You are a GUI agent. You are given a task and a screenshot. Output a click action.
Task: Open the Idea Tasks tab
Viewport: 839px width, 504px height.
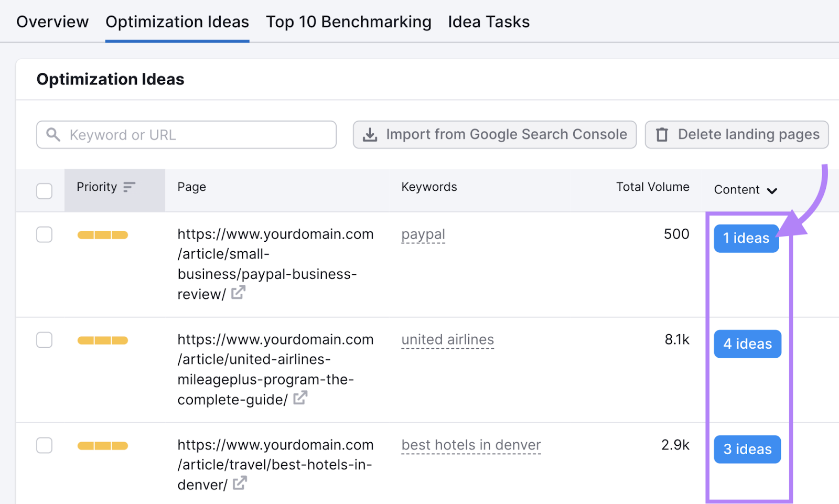pos(488,22)
